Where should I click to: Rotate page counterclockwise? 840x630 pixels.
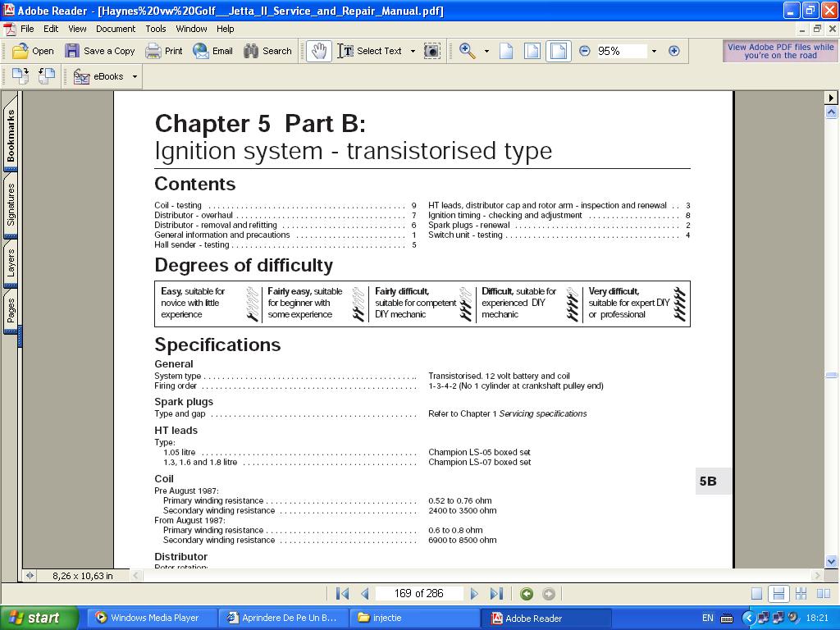point(47,76)
